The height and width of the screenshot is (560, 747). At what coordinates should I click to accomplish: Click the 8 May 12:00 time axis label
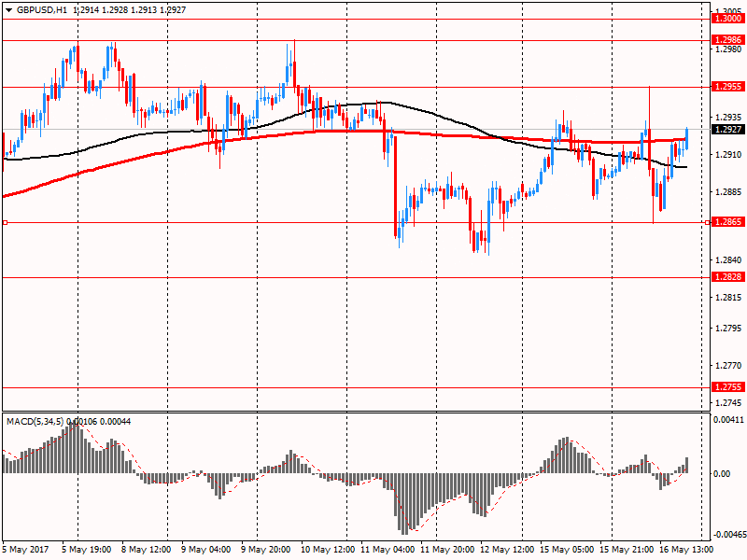tap(146, 550)
